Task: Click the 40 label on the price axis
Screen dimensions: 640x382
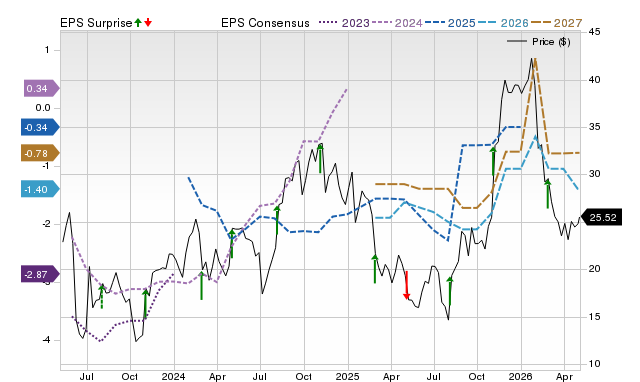Action: pyautogui.click(x=594, y=80)
